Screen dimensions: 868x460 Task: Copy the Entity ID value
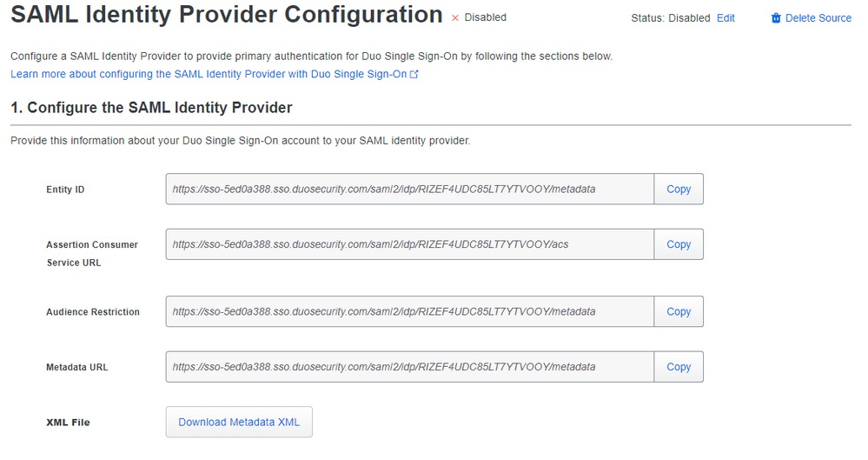click(679, 189)
